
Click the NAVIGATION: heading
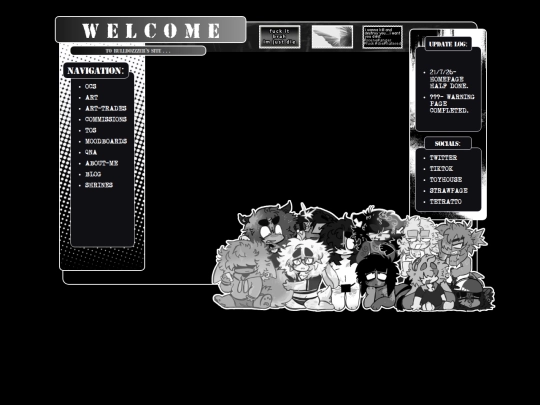[96, 71]
